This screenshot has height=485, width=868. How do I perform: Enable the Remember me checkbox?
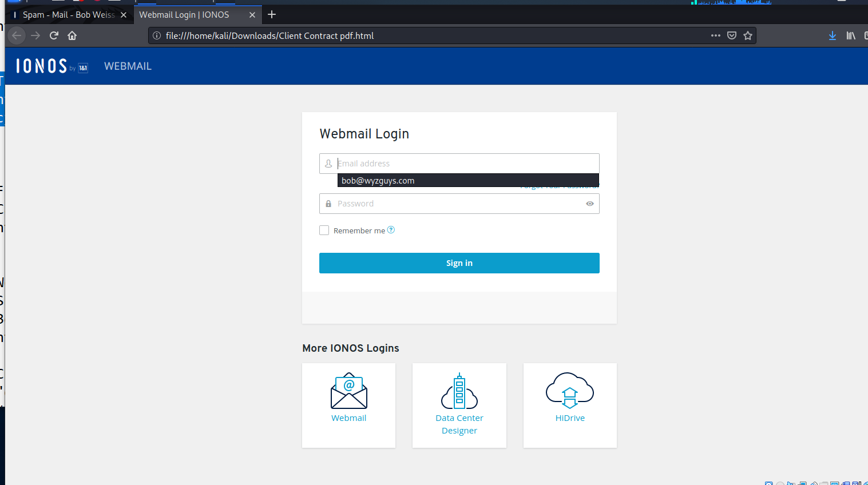(x=324, y=230)
